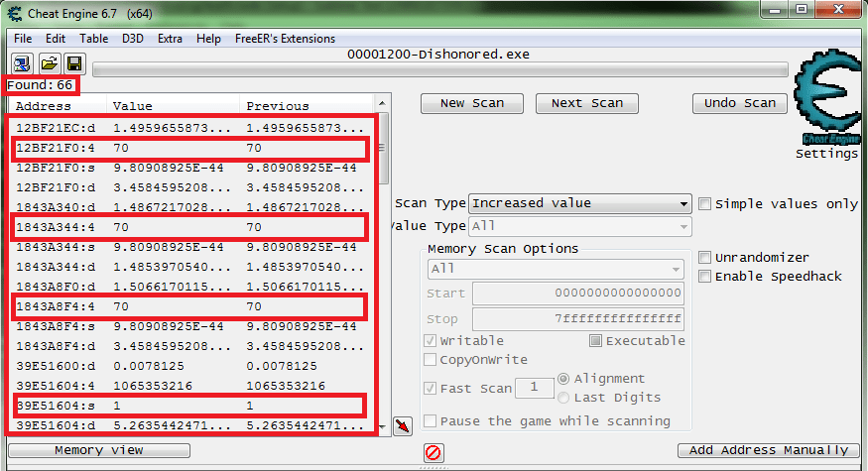The image size is (868, 471).
Task: Select result row 1843A8F4:s
Action: pyautogui.click(x=189, y=326)
